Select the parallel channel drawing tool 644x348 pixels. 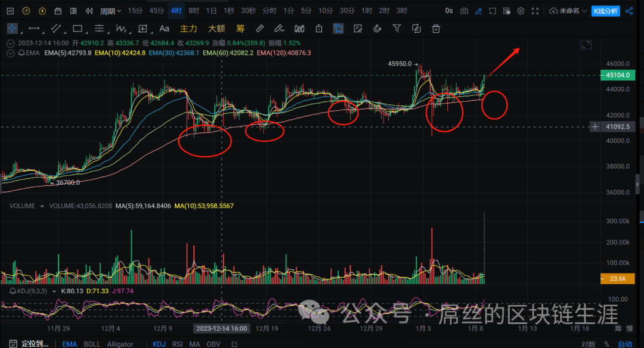pos(56,29)
